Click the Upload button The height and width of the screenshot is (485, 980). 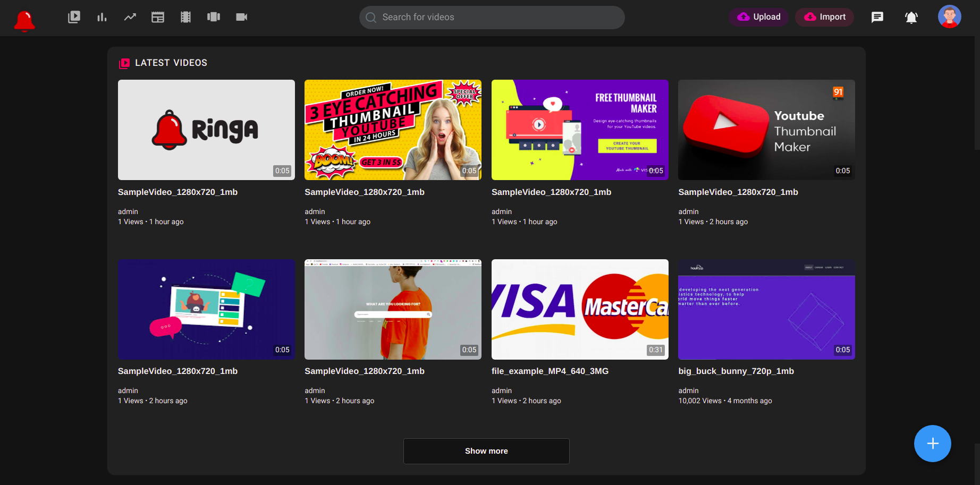[758, 17]
